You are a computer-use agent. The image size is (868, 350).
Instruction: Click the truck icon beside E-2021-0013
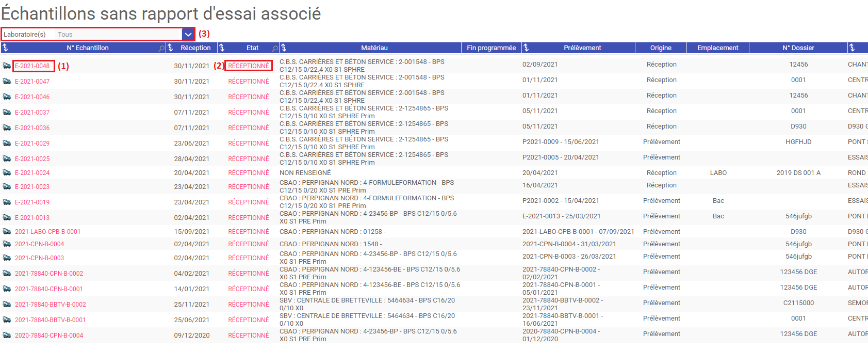coord(7,217)
